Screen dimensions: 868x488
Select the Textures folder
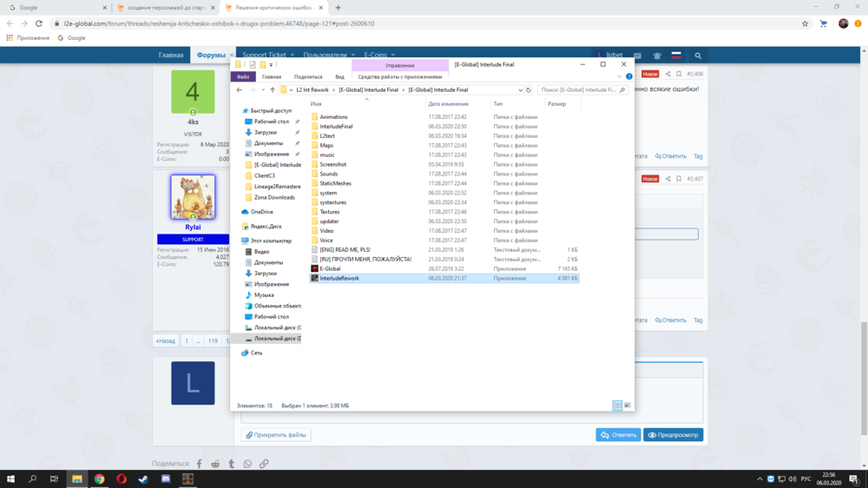329,212
